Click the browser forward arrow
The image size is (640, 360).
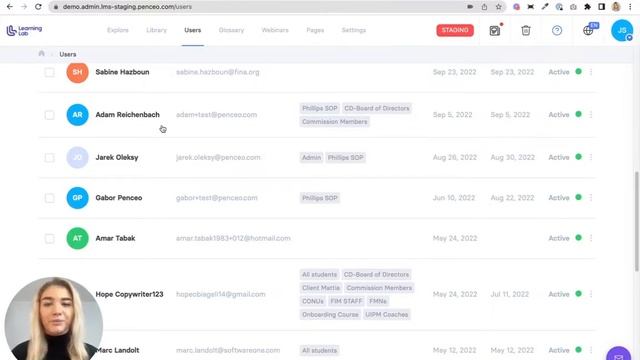click(24, 7)
